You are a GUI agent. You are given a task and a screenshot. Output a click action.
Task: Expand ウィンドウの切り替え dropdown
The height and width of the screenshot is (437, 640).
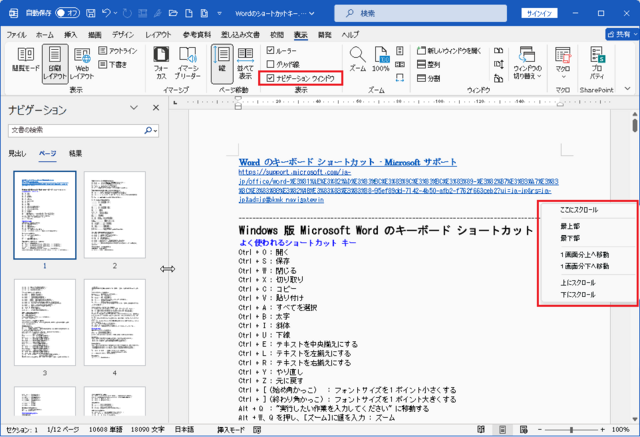[527, 62]
